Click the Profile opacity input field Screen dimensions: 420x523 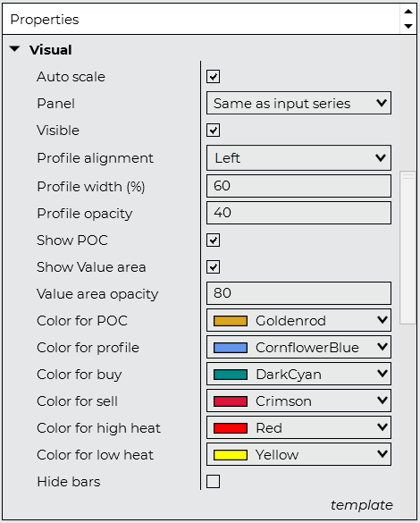pyautogui.click(x=298, y=213)
